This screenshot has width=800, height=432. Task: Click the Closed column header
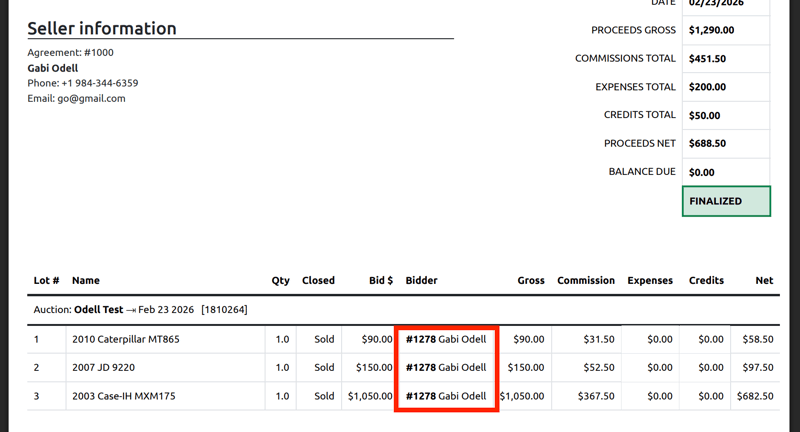tap(318, 281)
